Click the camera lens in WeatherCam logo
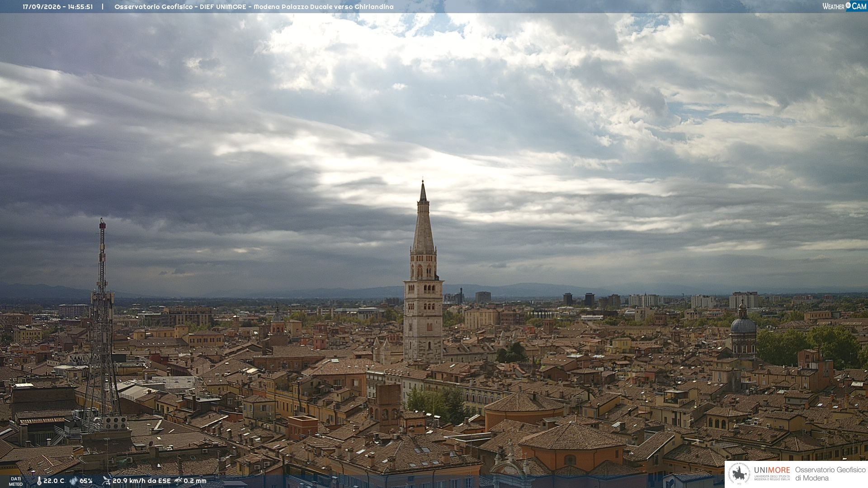 [848, 5]
